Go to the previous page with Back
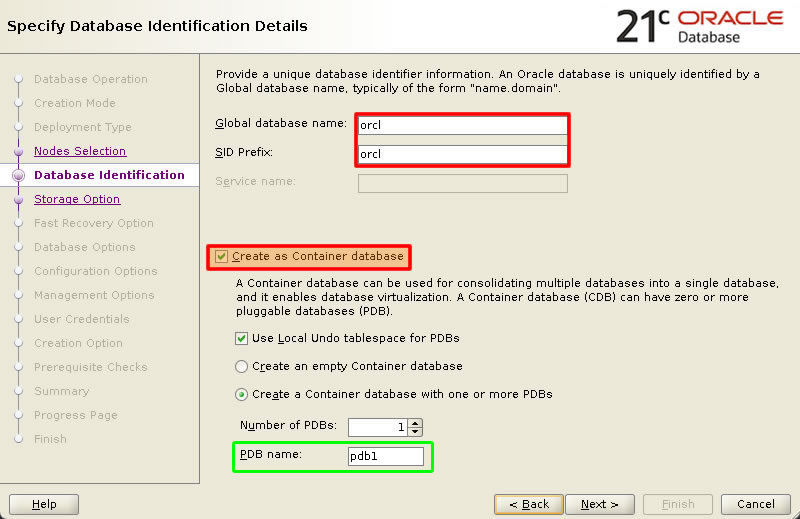800x519 pixels. coord(529,504)
